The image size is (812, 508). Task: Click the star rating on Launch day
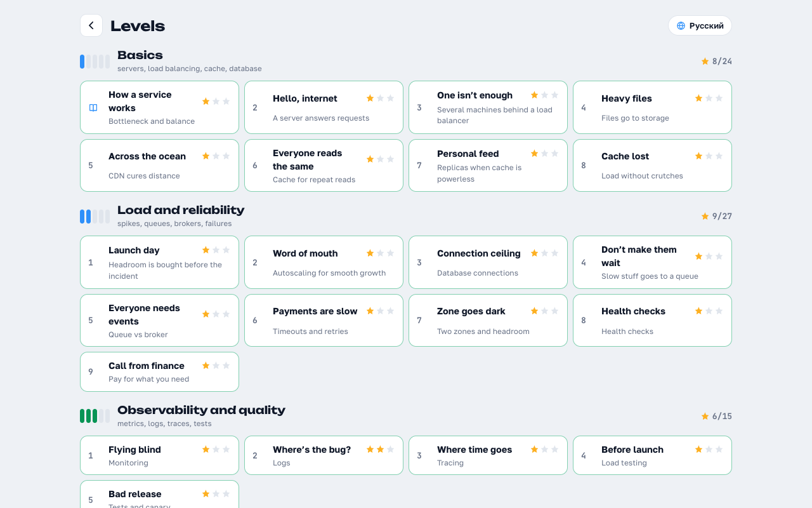[216, 250]
